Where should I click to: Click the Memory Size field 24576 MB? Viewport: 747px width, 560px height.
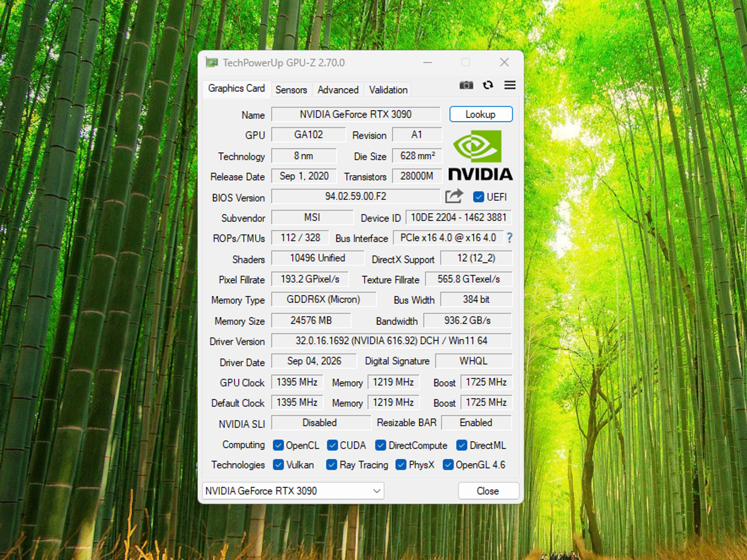311,320
